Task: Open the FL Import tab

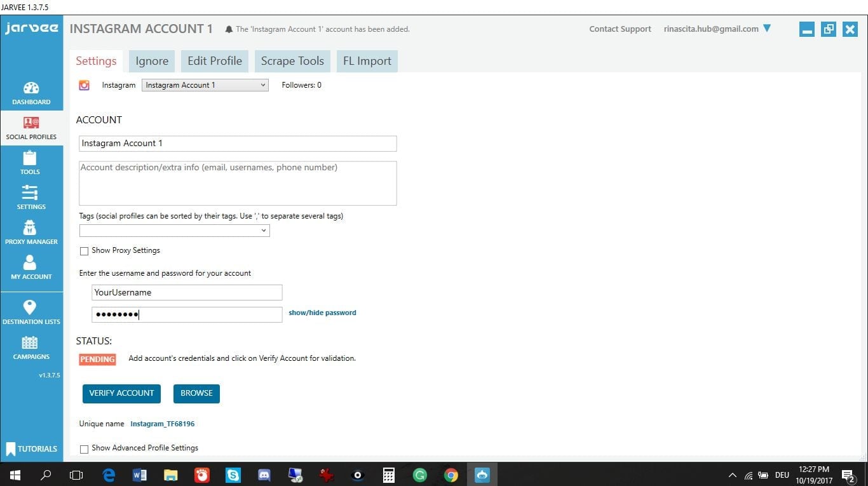Action: pyautogui.click(x=367, y=61)
